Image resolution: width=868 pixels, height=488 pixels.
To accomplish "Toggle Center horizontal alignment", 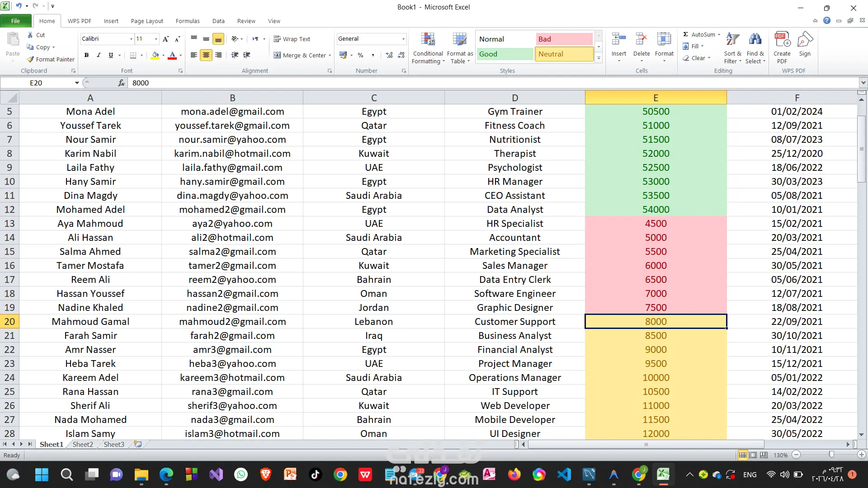I will pos(206,55).
